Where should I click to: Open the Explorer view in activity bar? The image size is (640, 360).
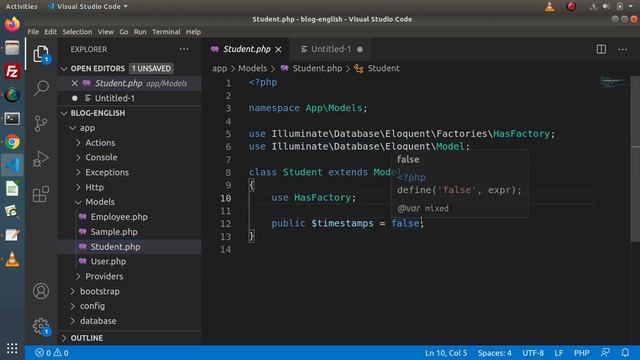(41, 54)
